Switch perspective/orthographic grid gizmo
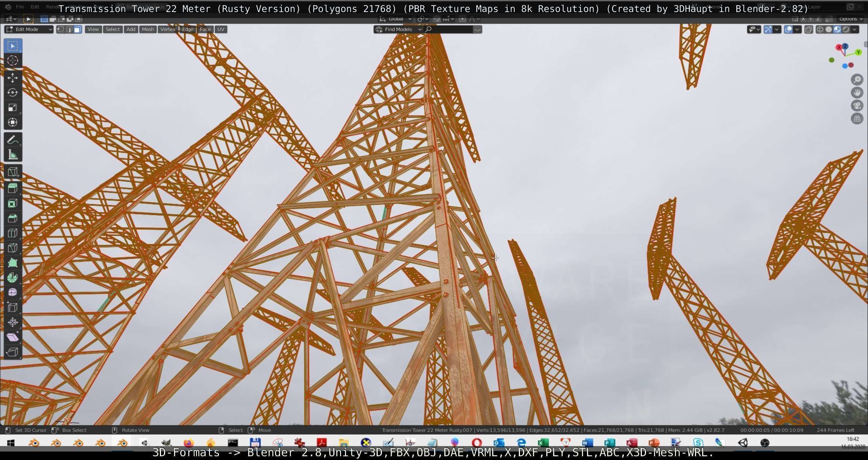Viewport: 868px width, 460px height. pyautogui.click(x=857, y=119)
